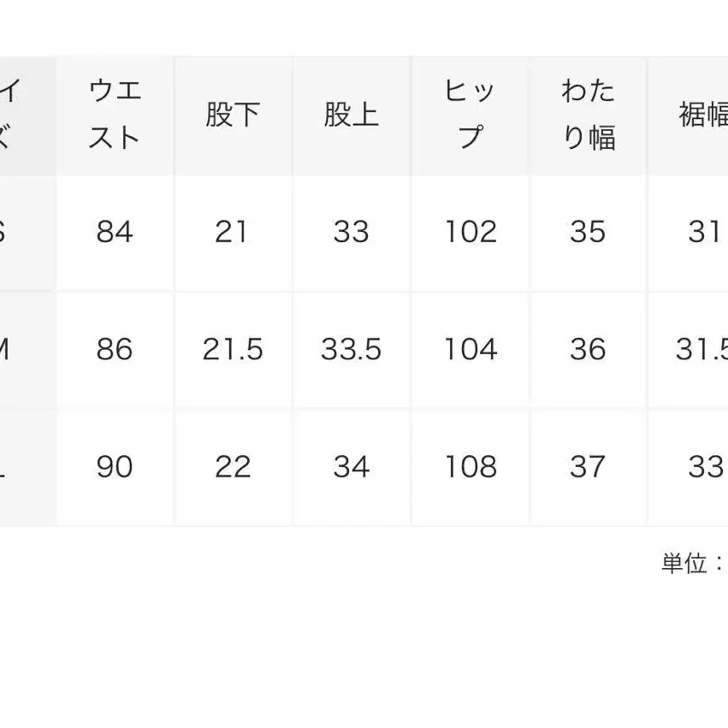Click hip value 104 cell
The image size is (728, 728).
pos(470,349)
